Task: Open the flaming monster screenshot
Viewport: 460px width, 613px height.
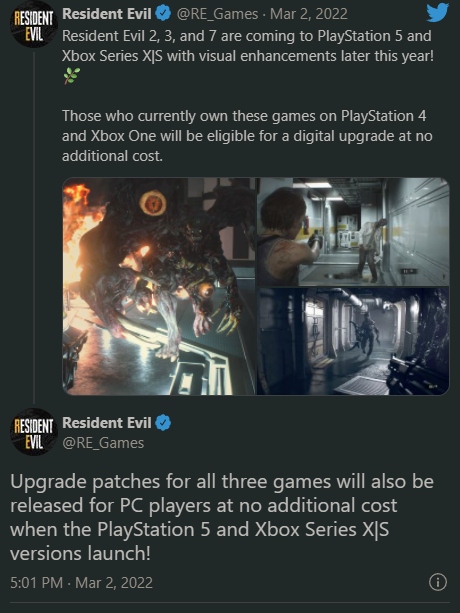Action: pos(159,286)
